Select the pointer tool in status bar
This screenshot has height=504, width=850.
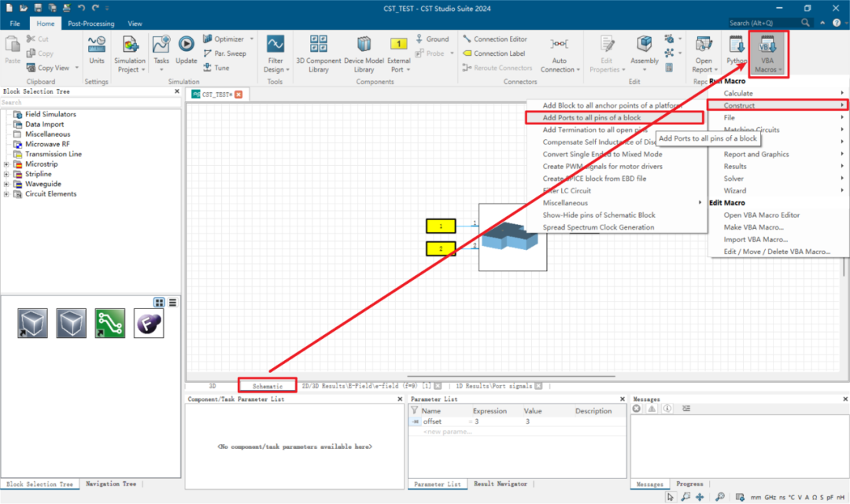(x=671, y=497)
